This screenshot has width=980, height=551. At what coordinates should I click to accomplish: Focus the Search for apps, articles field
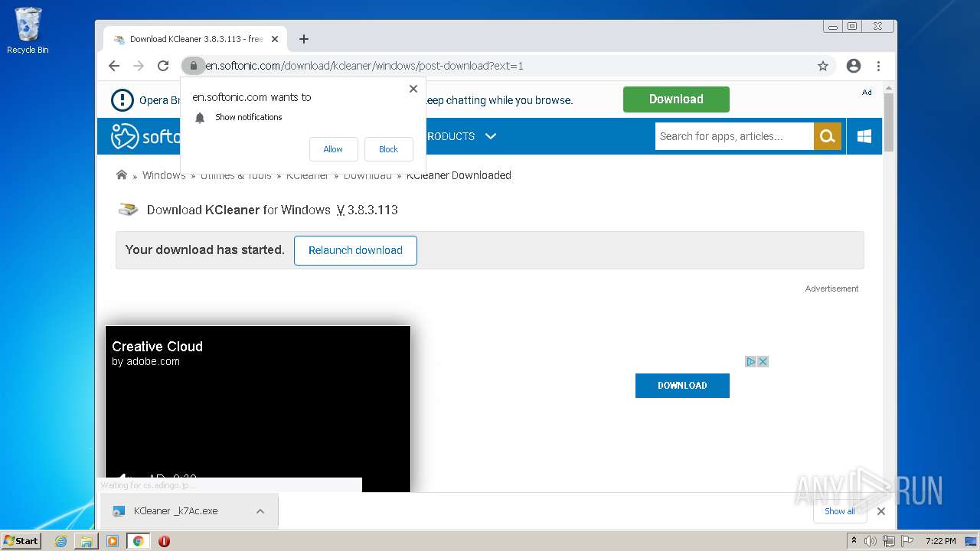[734, 136]
